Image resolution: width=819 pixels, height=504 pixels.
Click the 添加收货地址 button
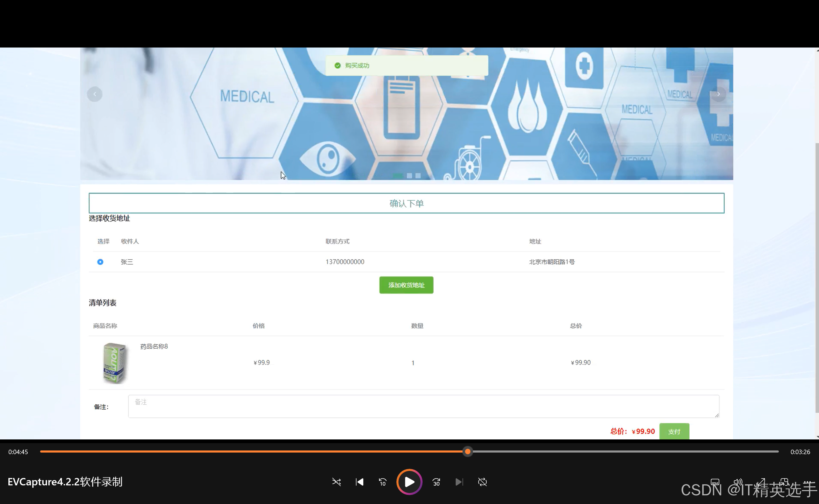point(406,285)
